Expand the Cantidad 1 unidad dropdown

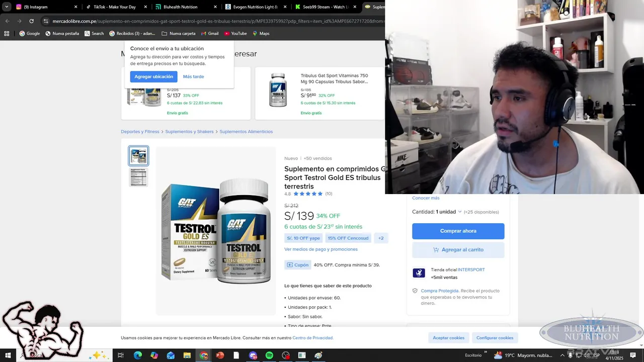coord(437,212)
